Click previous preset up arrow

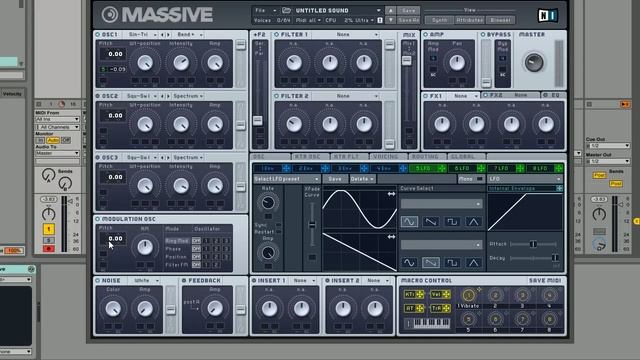tap(390, 11)
